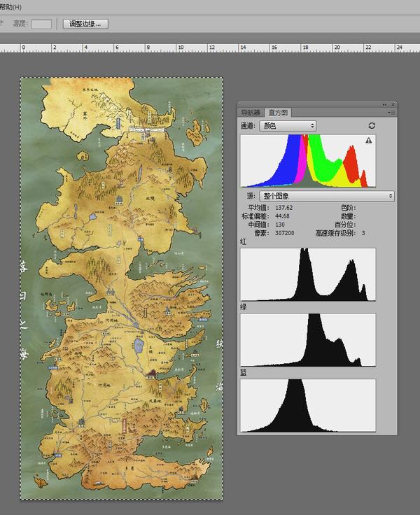Click the 中间值 value 130
The height and width of the screenshot is (515, 420).
click(280, 225)
